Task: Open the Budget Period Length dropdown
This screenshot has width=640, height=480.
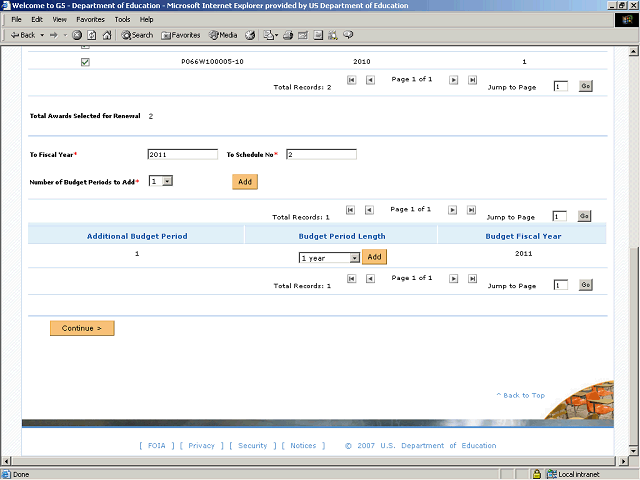Action: (x=354, y=258)
